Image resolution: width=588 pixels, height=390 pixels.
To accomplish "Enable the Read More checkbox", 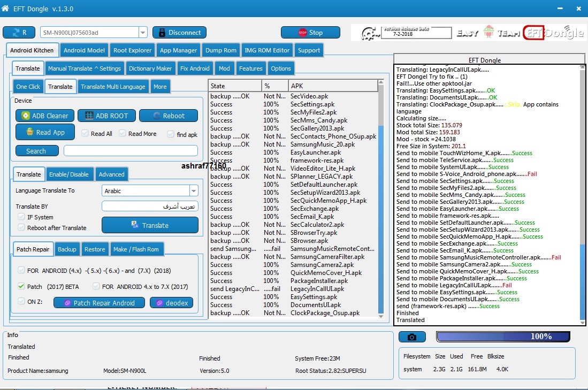I will [122, 133].
